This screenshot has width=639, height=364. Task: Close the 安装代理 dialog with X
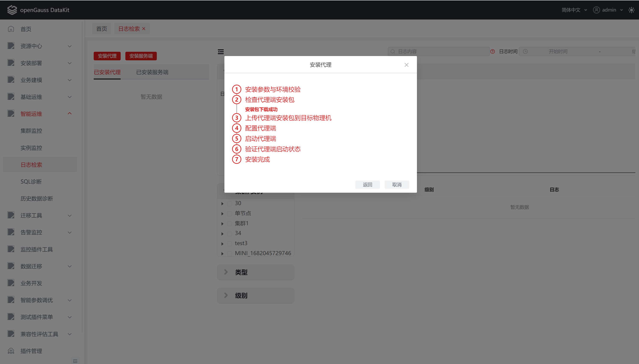pos(406,65)
